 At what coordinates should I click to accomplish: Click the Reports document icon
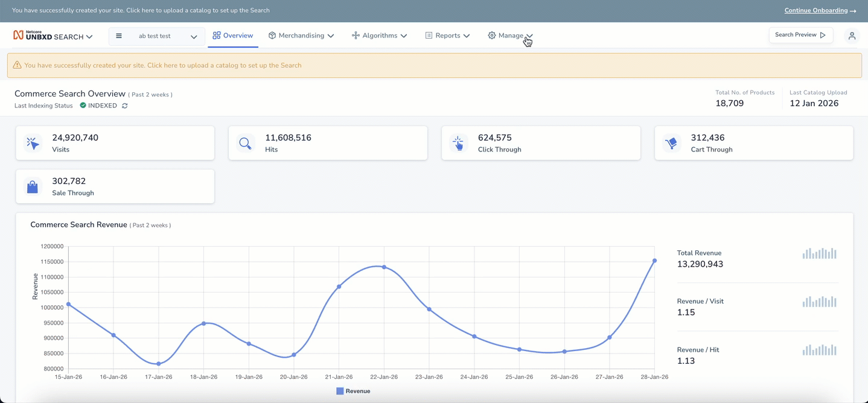(x=429, y=36)
